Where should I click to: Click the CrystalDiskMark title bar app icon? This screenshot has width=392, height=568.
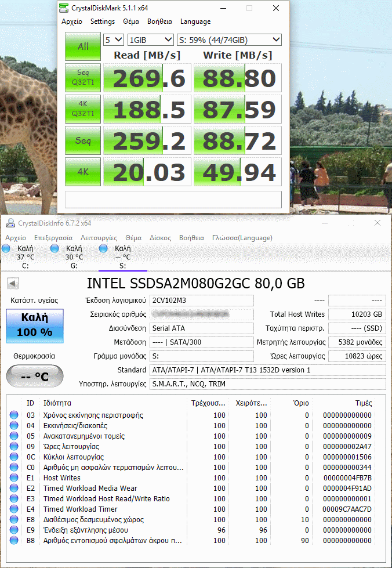[64, 8]
